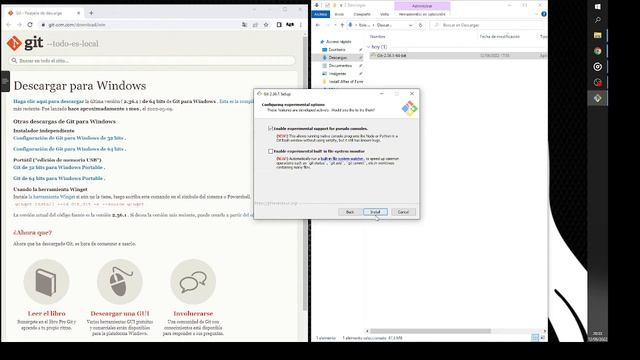Click the share page icon in Chrome
Viewport: 640px width, 360px height.
coord(255,24)
